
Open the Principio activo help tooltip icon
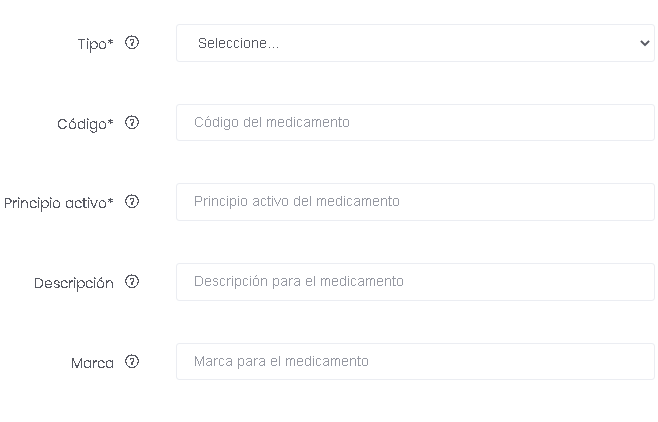coord(132,202)
